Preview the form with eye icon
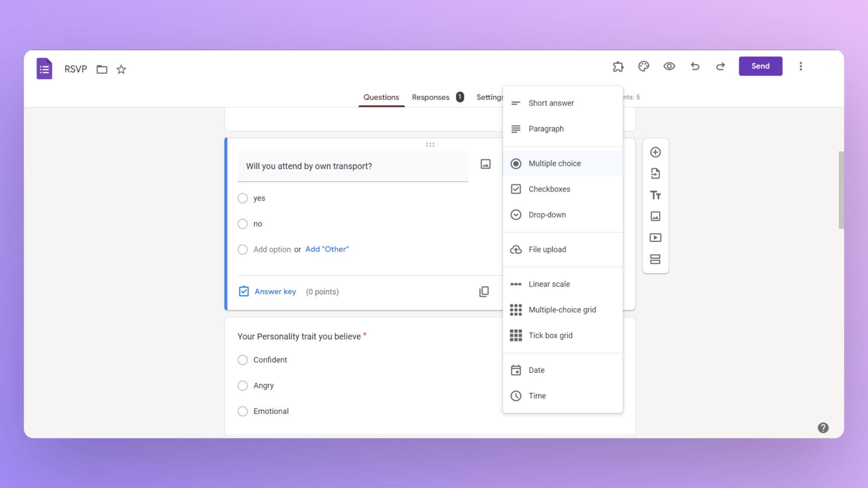868x488 pixels. 669,66
